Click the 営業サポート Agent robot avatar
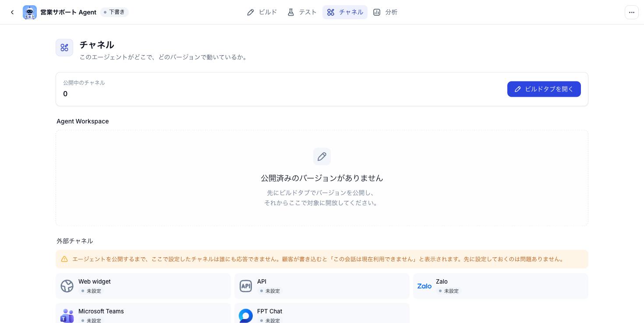The height and width of the screenshot is (323, 644). (x=30, y=12)
